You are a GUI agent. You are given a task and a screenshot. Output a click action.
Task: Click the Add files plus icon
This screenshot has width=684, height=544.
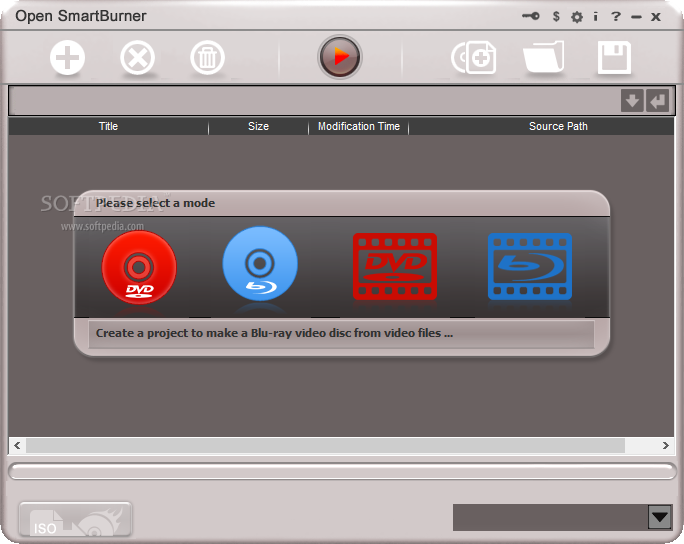tap(67, 58)
